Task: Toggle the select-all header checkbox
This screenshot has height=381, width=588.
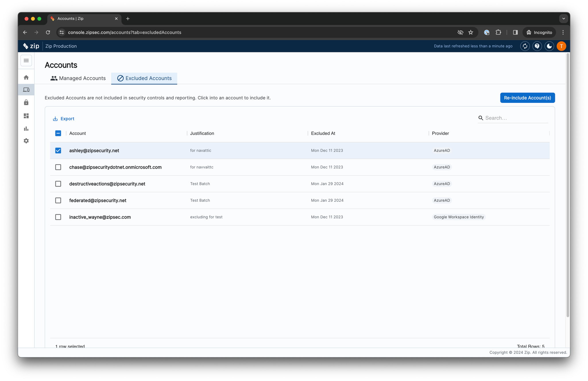Action: [x=58, y=133]
